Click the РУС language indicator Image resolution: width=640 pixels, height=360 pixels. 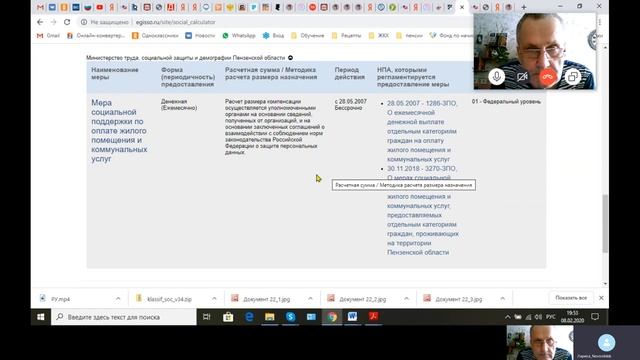pos(551,317)
